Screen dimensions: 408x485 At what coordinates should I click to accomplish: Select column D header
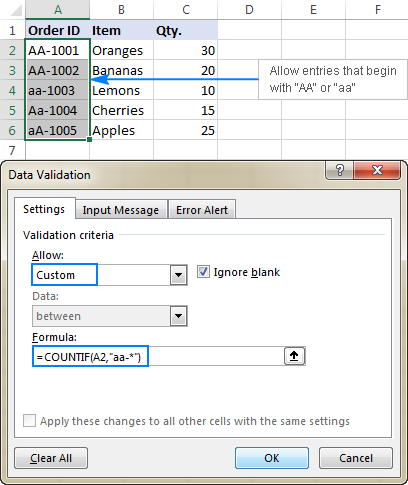pyautogui.click(x=249, y=10)
